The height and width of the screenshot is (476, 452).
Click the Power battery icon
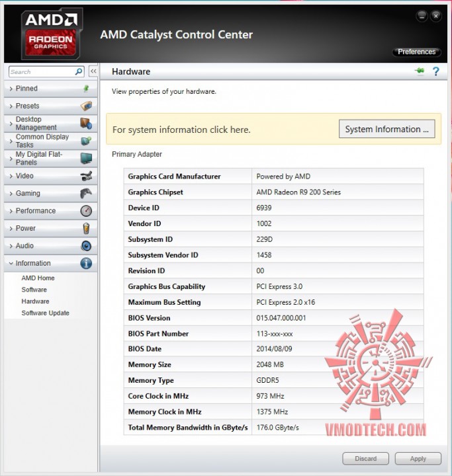click(86, 228)
